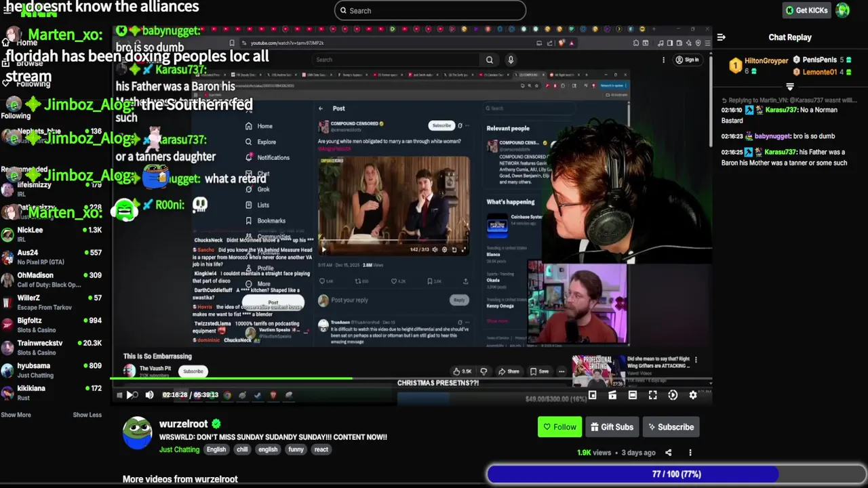Viewport: 868px width, 488px height.
Task: Click the Gift Subs button
Action: tap(612, 427)
